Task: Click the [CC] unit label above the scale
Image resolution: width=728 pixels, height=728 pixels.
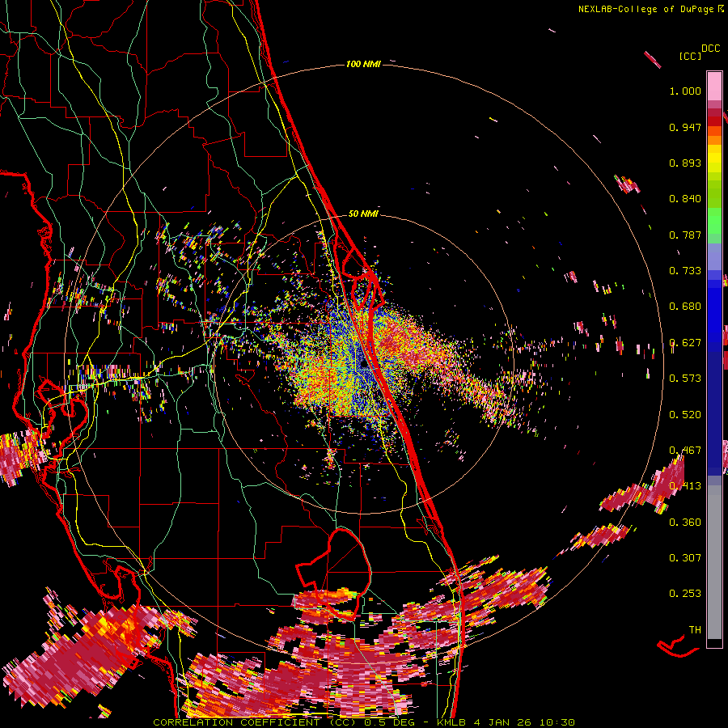Action: 690,56
